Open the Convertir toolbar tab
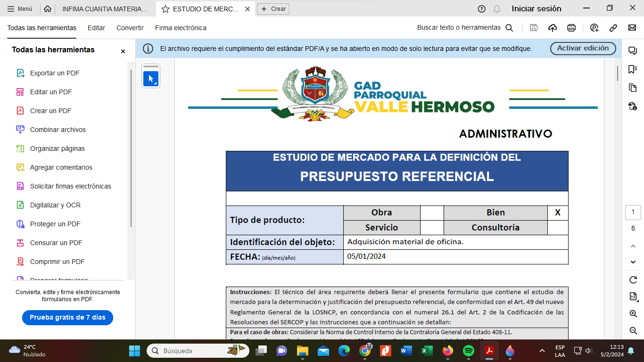Image resolution: width=644 pixels, height=362 pixels. click(130, 28)
